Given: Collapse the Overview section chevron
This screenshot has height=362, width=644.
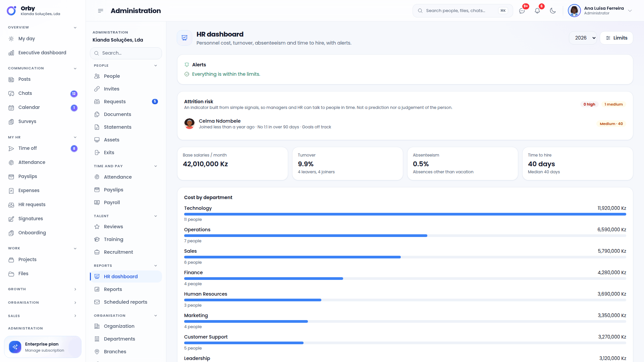Looking at the screenshot, I should click(75, 27).
